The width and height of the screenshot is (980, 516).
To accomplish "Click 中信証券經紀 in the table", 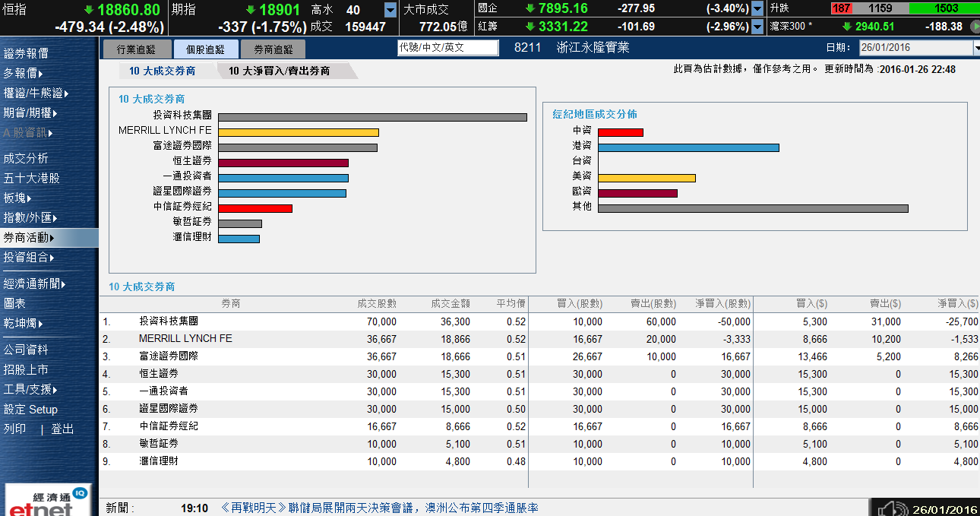I will (168, 426).
